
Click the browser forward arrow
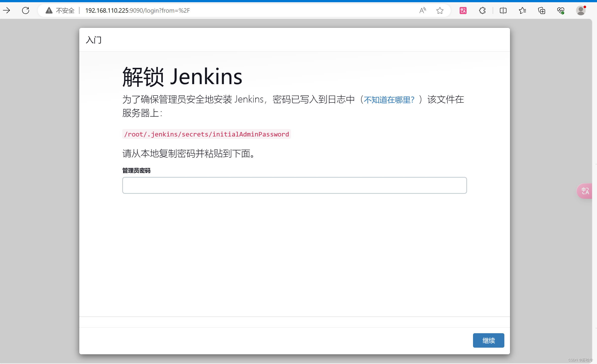coord(7,10)
